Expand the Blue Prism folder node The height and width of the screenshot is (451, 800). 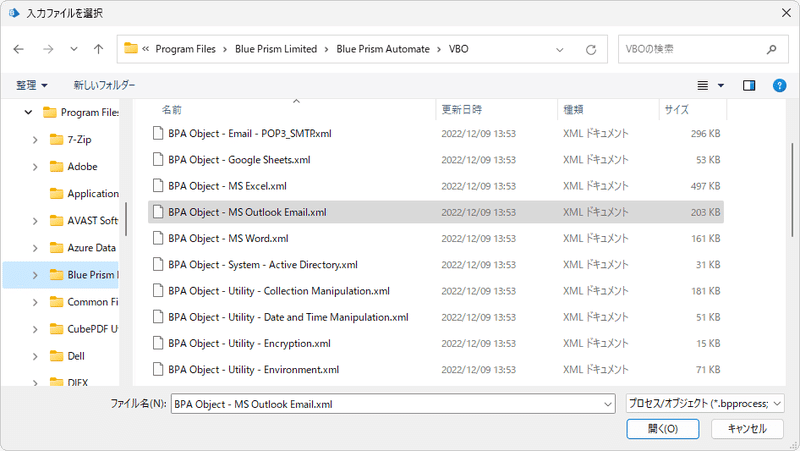point(35,275)
